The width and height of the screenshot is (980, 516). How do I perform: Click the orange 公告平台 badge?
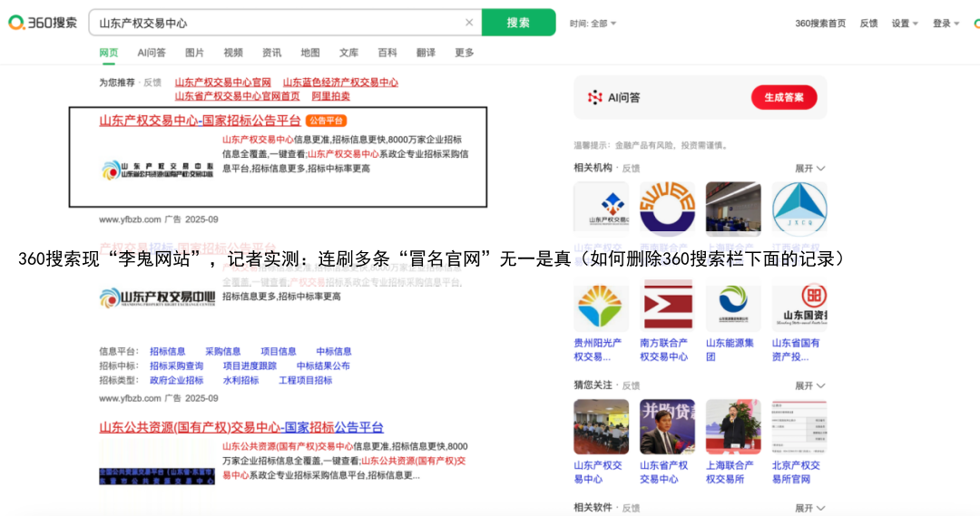[x=327, y=121]
